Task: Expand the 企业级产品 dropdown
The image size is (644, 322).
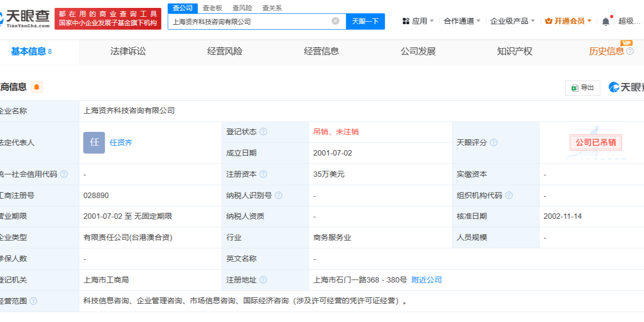Action: [512, 21]
